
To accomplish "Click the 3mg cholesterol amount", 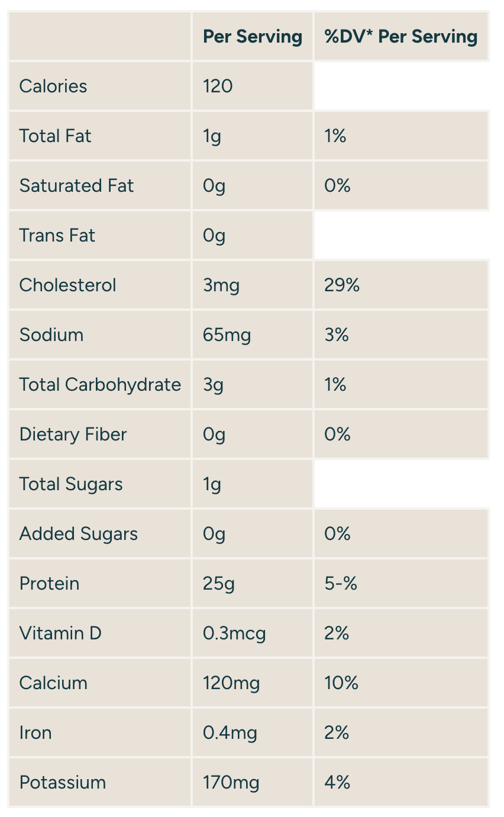I will tap(221, 285).
